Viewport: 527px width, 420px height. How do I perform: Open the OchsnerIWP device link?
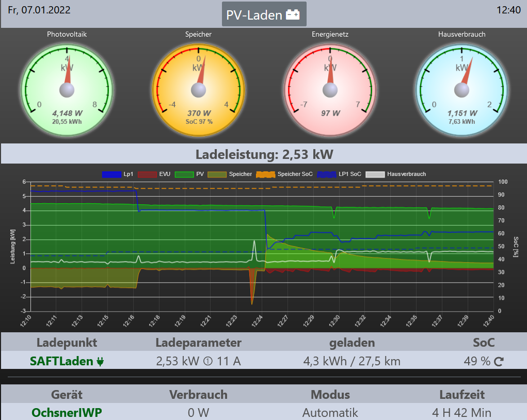(67, 413)
